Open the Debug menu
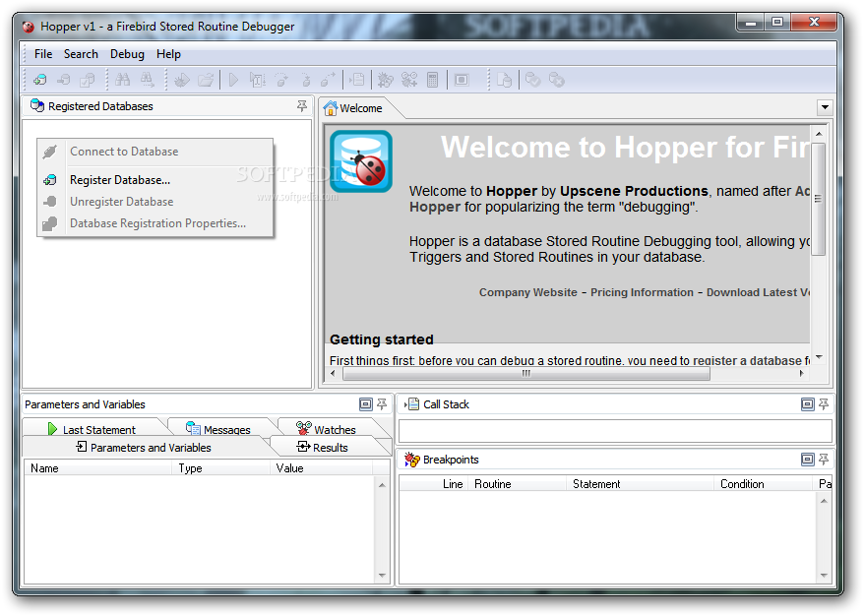864x616 pixels. point(127,54)
